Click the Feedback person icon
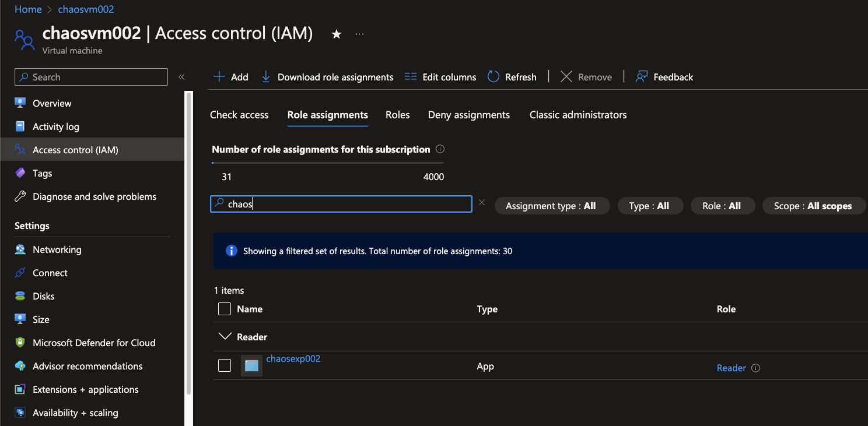Viewport: 868px width, 426px height. [x=642, y=77]
